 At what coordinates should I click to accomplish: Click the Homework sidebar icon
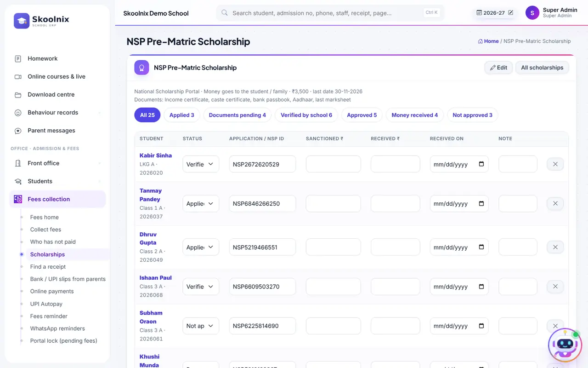pyautogui.click(x=18, y=58)
